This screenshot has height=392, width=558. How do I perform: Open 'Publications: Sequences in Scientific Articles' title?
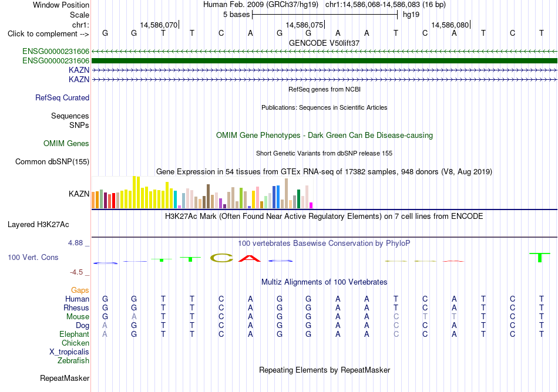click(324, 108)
